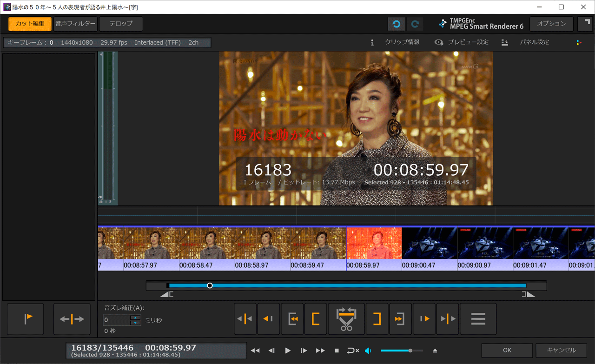Open プレビュー設定 preview settings
The height and width of the screenshot is (364, 595).
(x=462, y=42)
